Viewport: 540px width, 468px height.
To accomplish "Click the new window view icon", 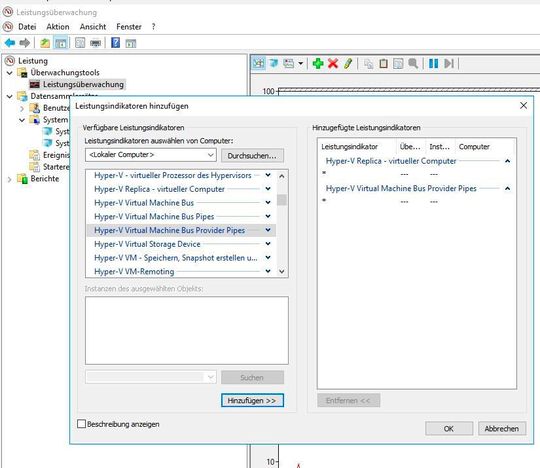I will [x=95, y=43].
